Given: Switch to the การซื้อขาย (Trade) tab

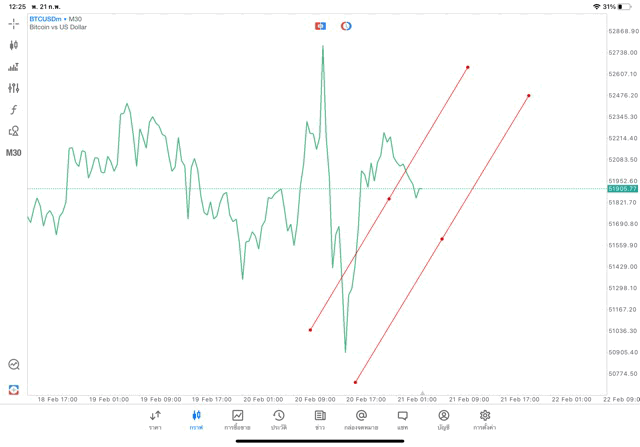Looking at the screenshot, I should click(238, 419).
